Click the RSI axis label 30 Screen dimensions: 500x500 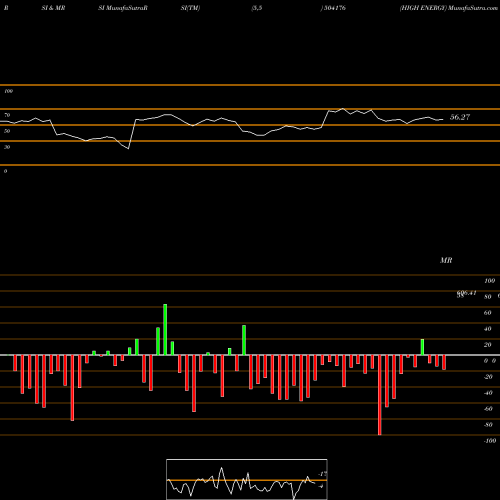(7, 147)
